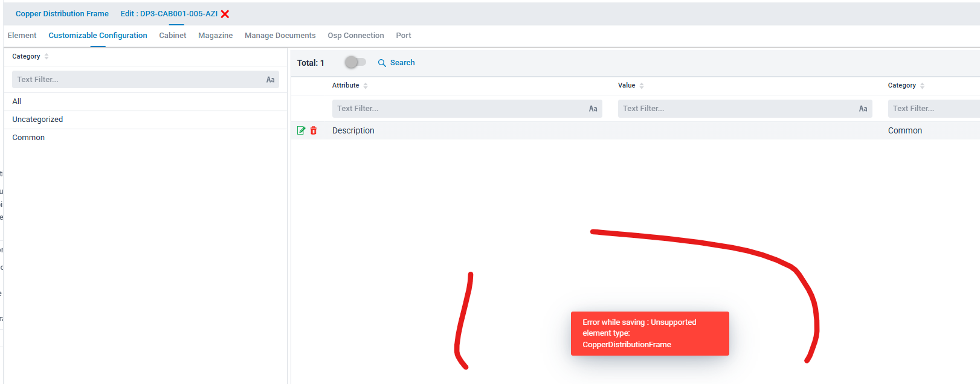
Task: Select the Uncategorized category
Action: (x=37, y=120)
